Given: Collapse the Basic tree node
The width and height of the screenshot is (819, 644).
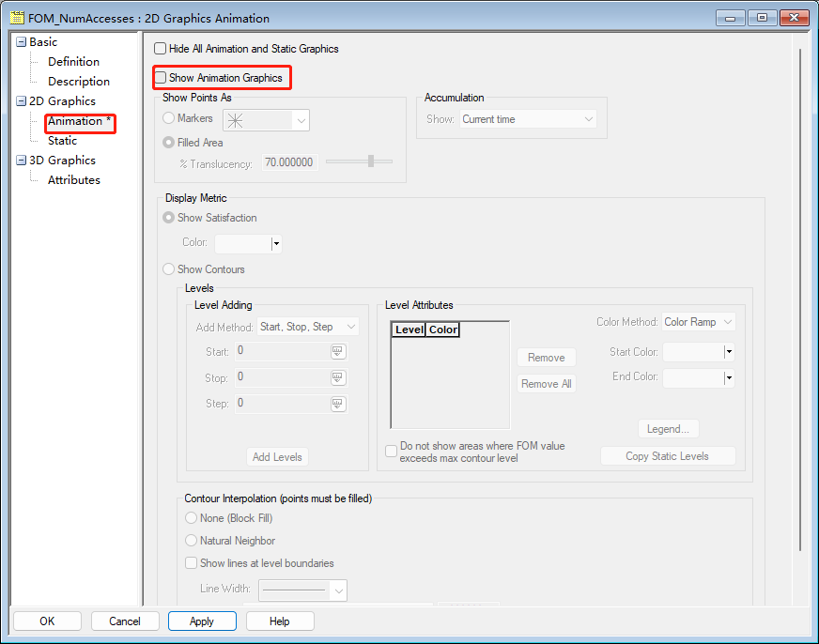Looking at the screenshot, I should point(21,42).
